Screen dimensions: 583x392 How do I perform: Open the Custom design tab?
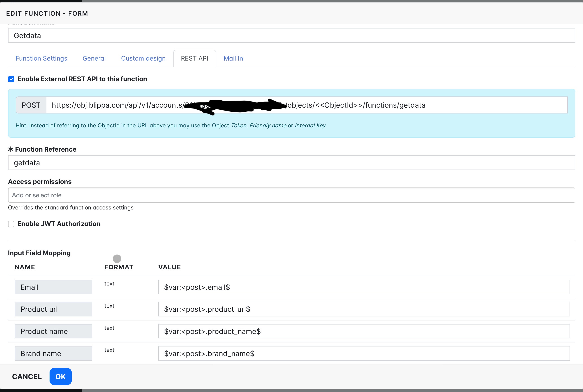point(143,59)
